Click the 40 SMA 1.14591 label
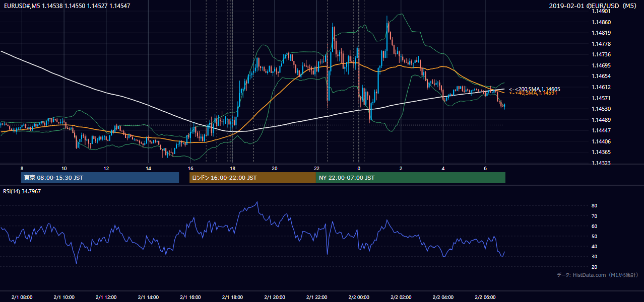The width and height of the screenshot is (644, 302). (533, 93)
